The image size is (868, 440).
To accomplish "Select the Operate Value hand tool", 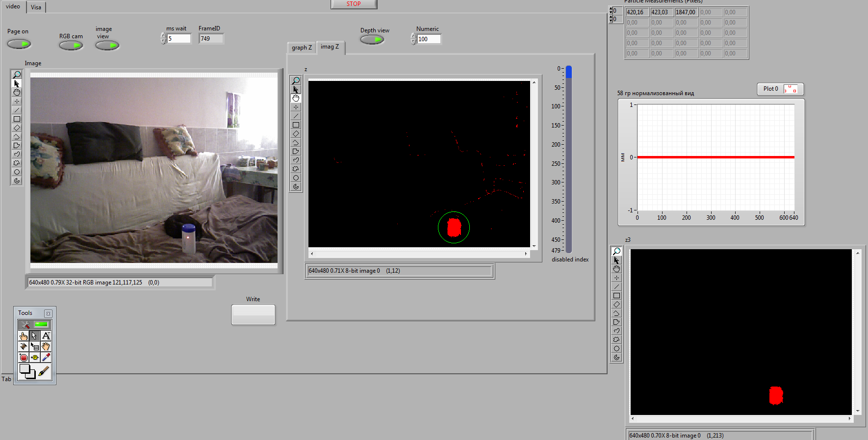I will (24, 336).
